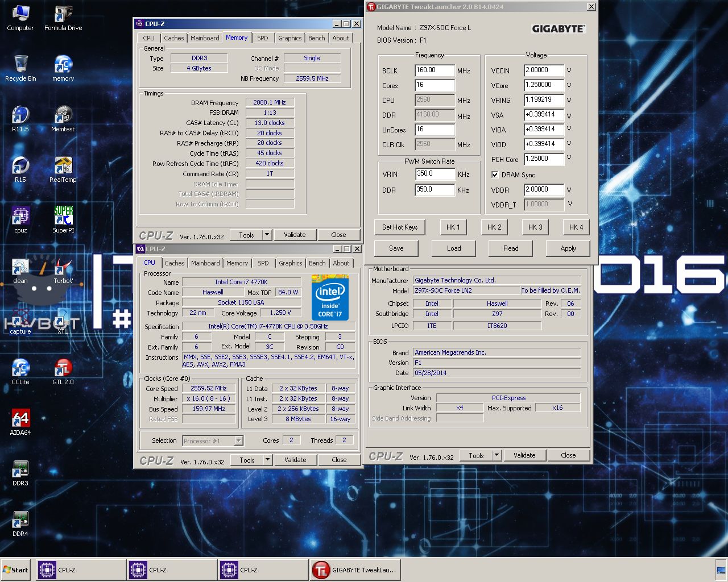The width and height of the screenshot is (728, 582).
Task: Launch the R15 desktop shortcut
Action: click(x=20, y=169)
